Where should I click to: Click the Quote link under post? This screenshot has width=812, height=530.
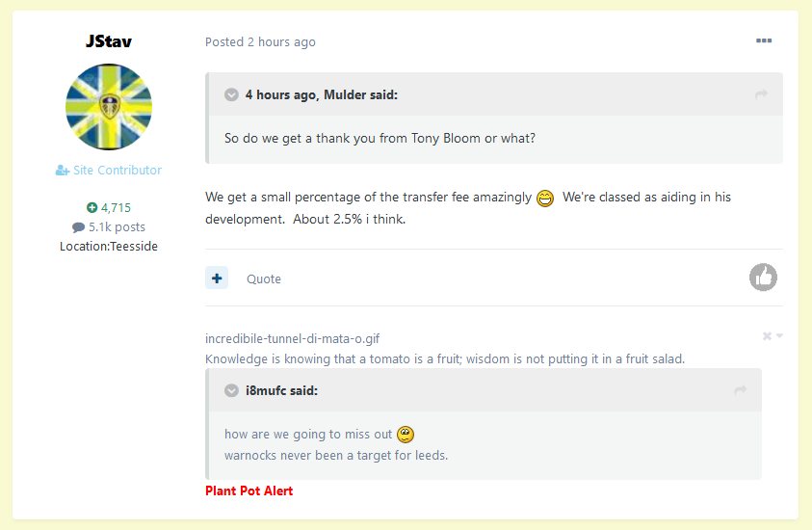[x=264, y=278]
